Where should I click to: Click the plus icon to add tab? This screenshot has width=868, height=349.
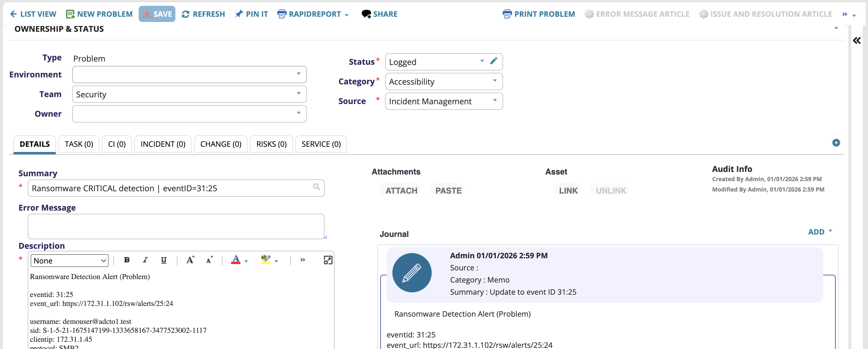point(836,143)
